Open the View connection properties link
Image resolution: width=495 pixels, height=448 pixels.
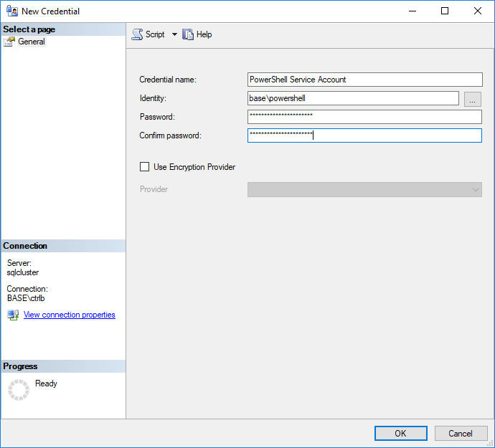(69, 315)
